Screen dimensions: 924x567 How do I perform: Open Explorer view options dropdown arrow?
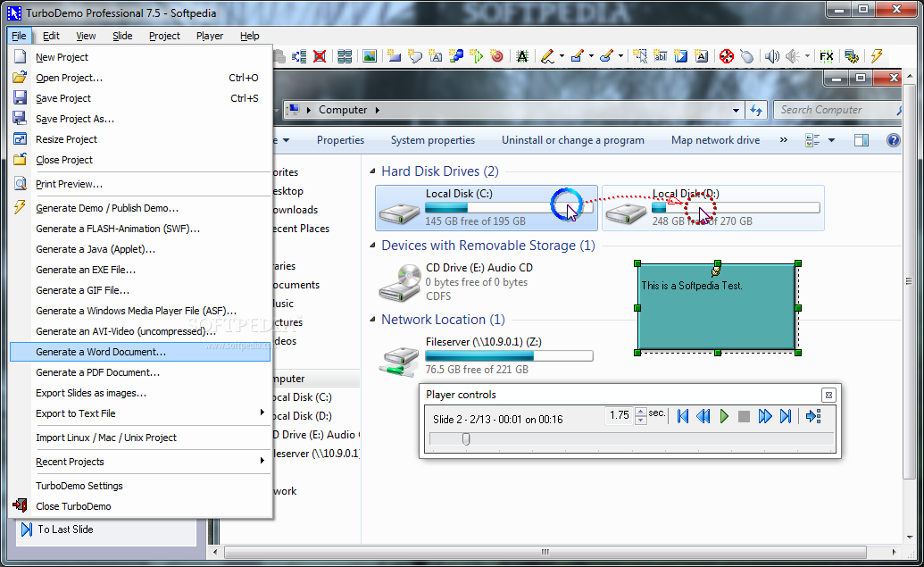click(x=831, y=140)
